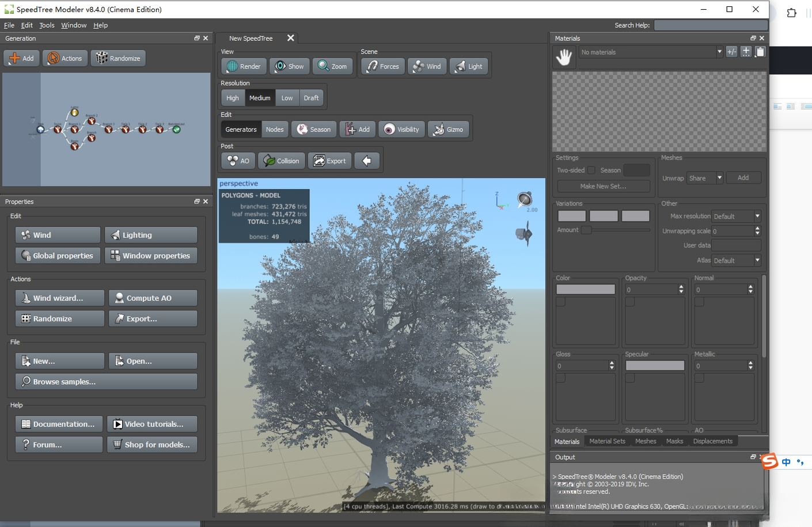Toggle Wind in Scene toolbar
This screenshot has height=527, width=812.
[x=427, y=66]
